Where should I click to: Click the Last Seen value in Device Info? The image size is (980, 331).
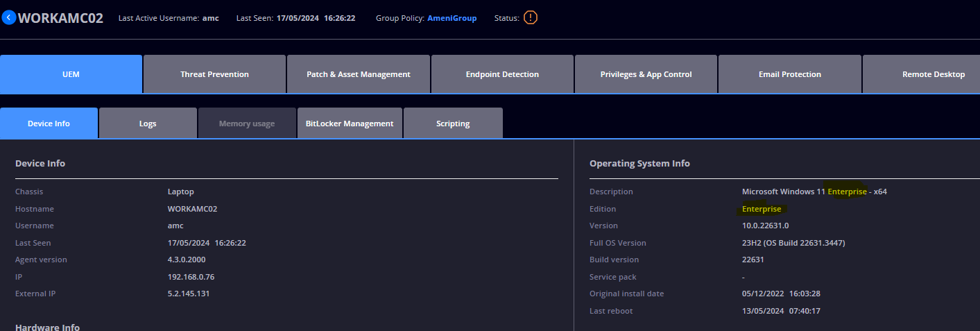[207, 243]
